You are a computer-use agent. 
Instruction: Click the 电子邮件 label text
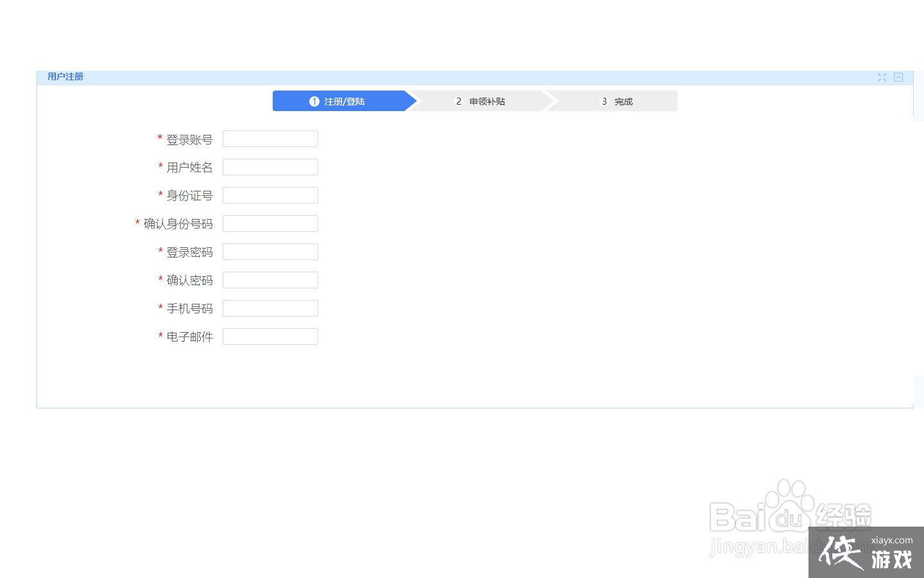pyautogui.click(x=189, y=337)
